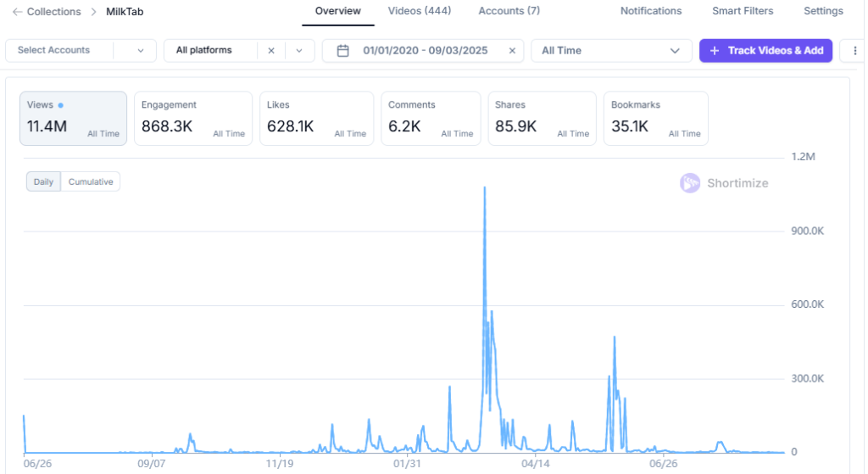
Task: Select the Views metric card
Action: pyautogui.click(x=73, y=119)
